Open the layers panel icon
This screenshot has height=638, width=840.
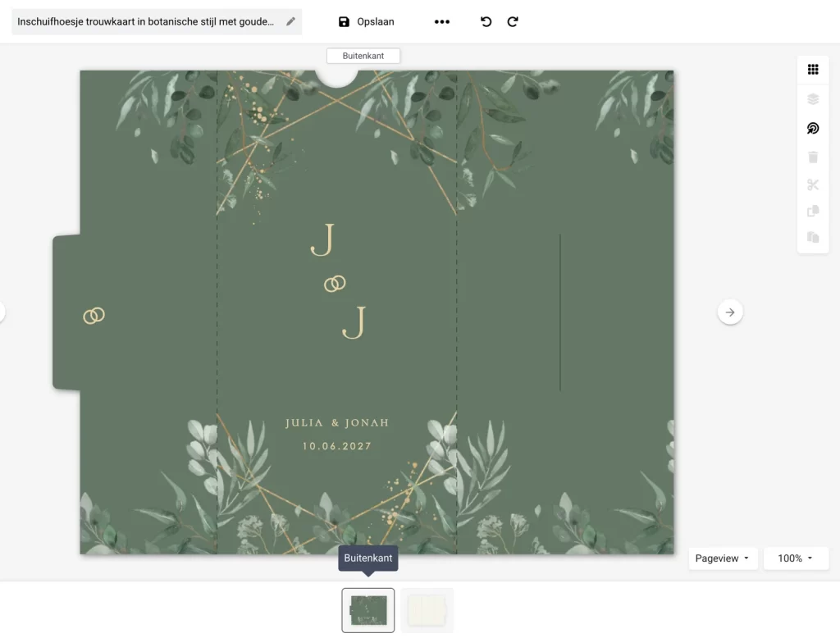click(x=813, y=99)
